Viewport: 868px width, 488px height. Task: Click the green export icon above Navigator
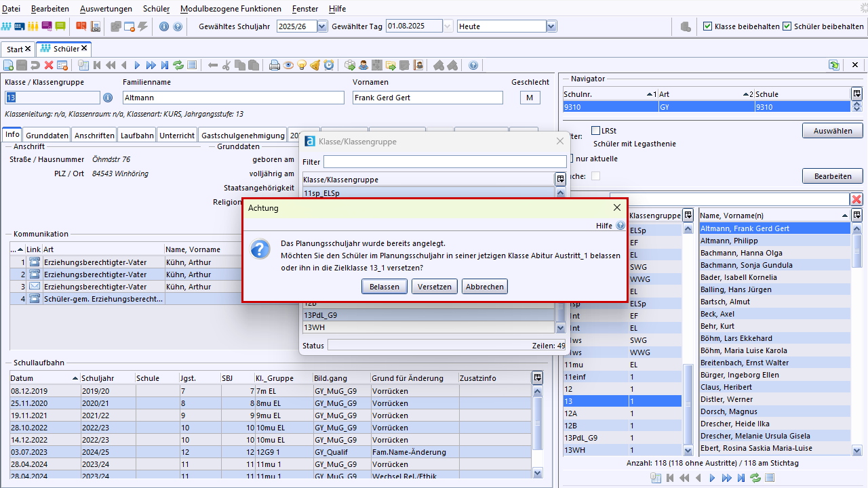(x=834, y=65)
